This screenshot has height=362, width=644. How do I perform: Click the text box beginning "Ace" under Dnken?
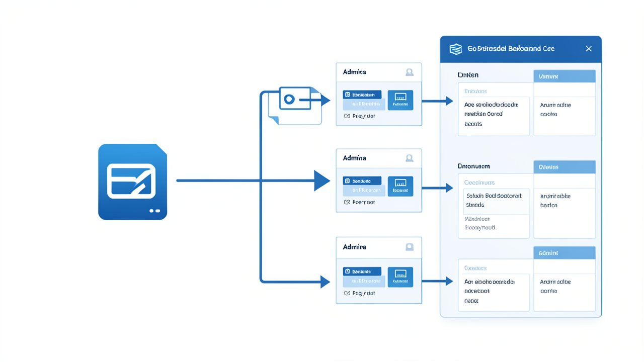click(494, 116)
